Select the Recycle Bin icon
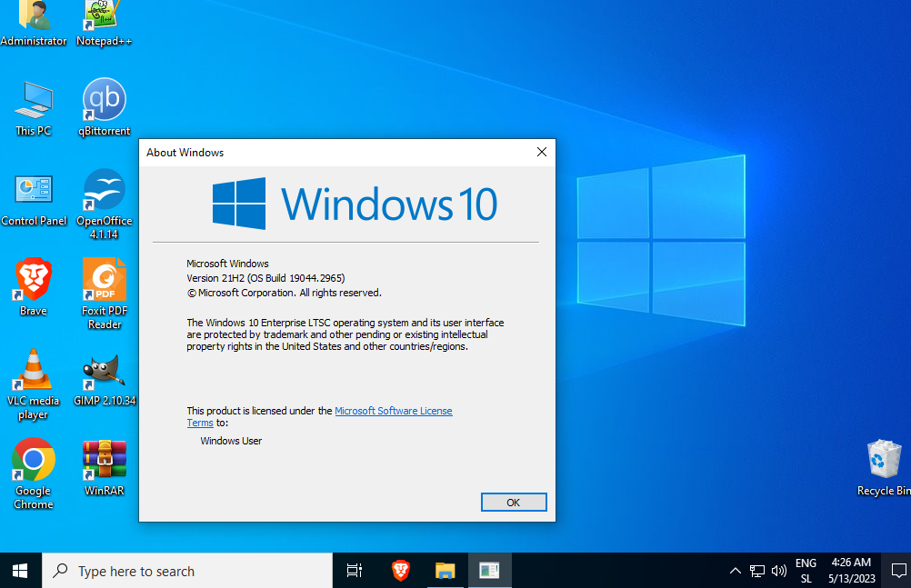The height and width of the screenshot is (588, 911). click(x=884, y=468)
